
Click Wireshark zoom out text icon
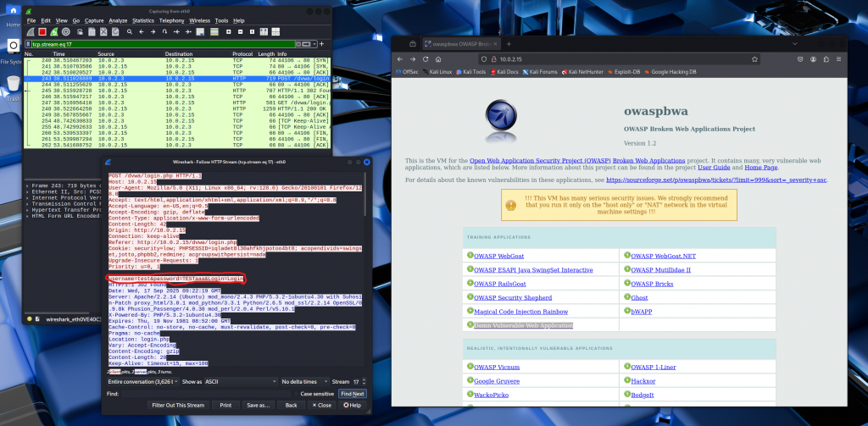pos(240,31)
